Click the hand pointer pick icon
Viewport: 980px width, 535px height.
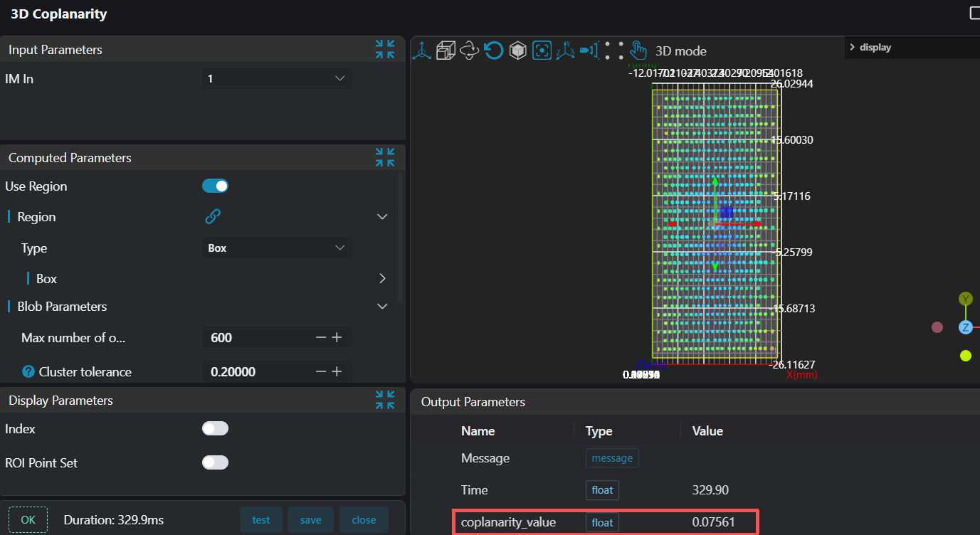(x=638, y=51)
